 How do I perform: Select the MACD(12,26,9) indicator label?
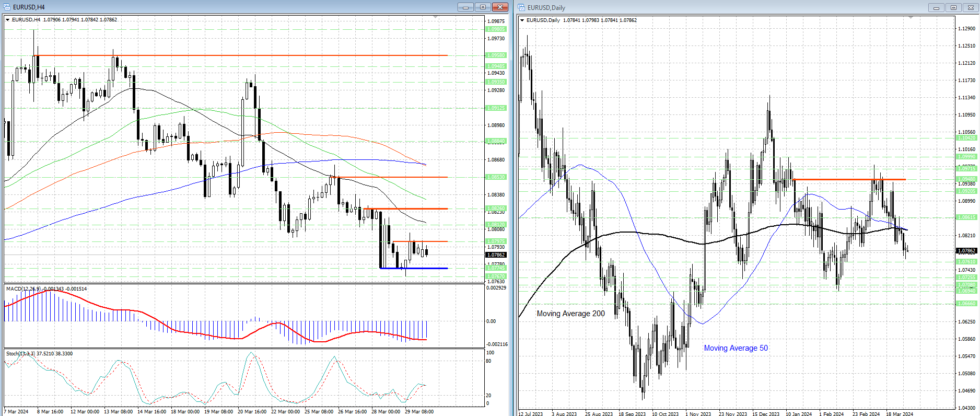[24, 288]
